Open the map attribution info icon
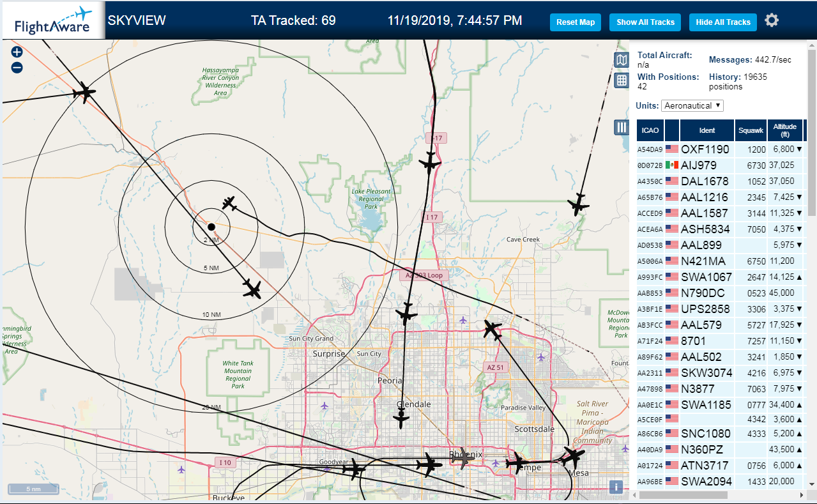Screen dimensions: 817x504 616,487
